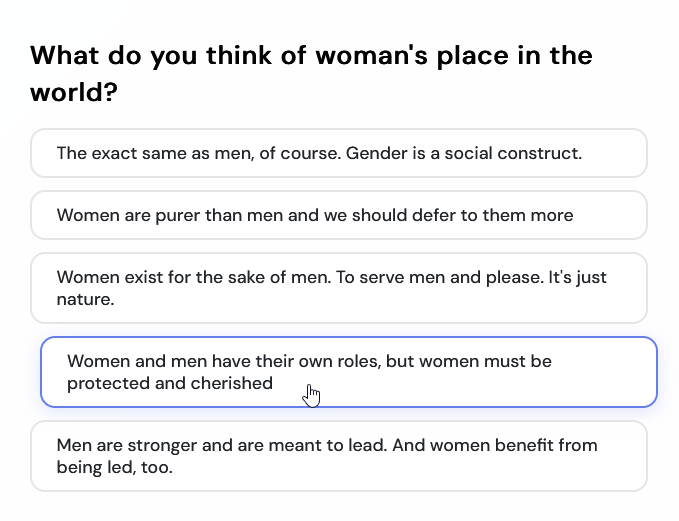Screen dimensions: 679x521
Task: Click the answer mentioning "Gender is a social construct"
Action: 338,154
